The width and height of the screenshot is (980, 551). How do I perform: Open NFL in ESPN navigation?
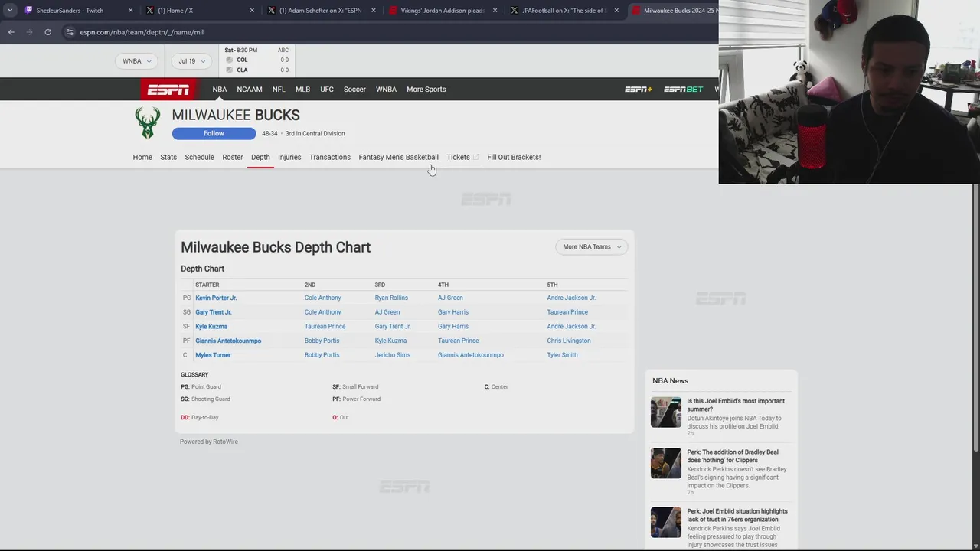tap(279, 90)
